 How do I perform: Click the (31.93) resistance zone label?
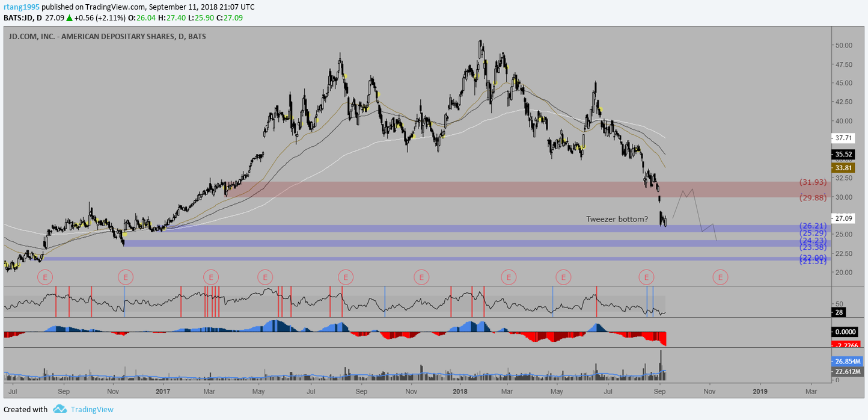813,182
